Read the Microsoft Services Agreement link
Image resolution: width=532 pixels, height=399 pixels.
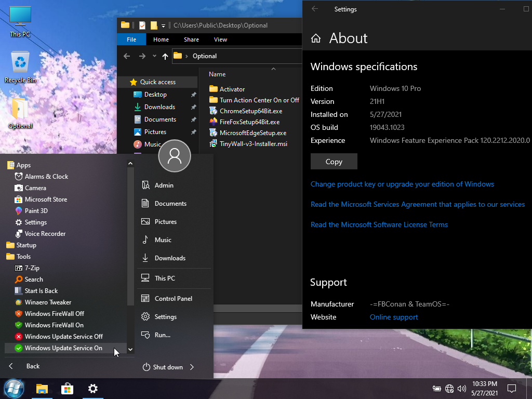click(418, 205)
